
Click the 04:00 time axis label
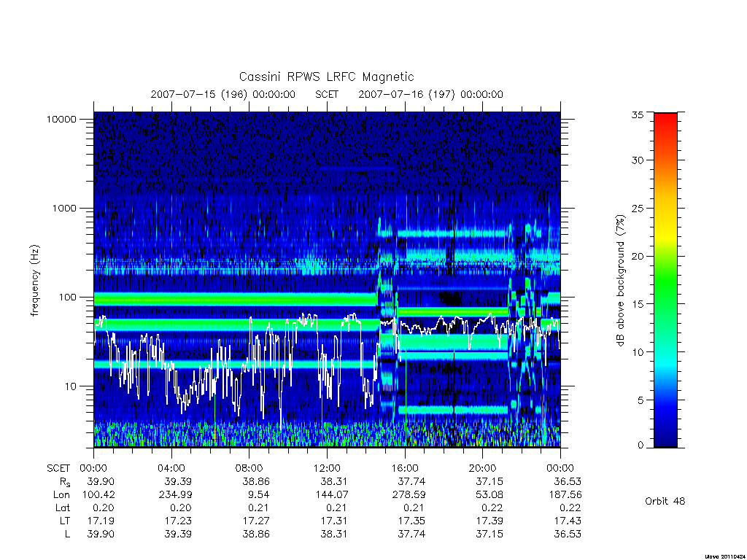pyautogui.click(x=171, y=468)
